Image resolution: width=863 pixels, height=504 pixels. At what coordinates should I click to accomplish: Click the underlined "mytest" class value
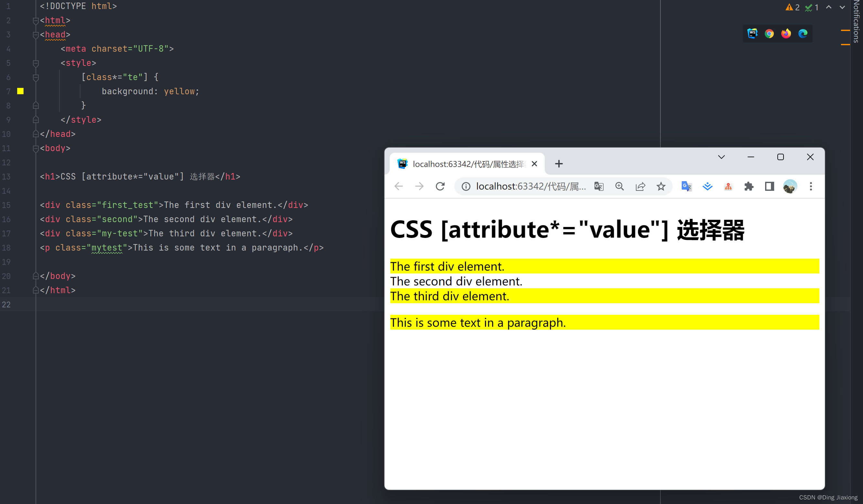tap(107, 248)
